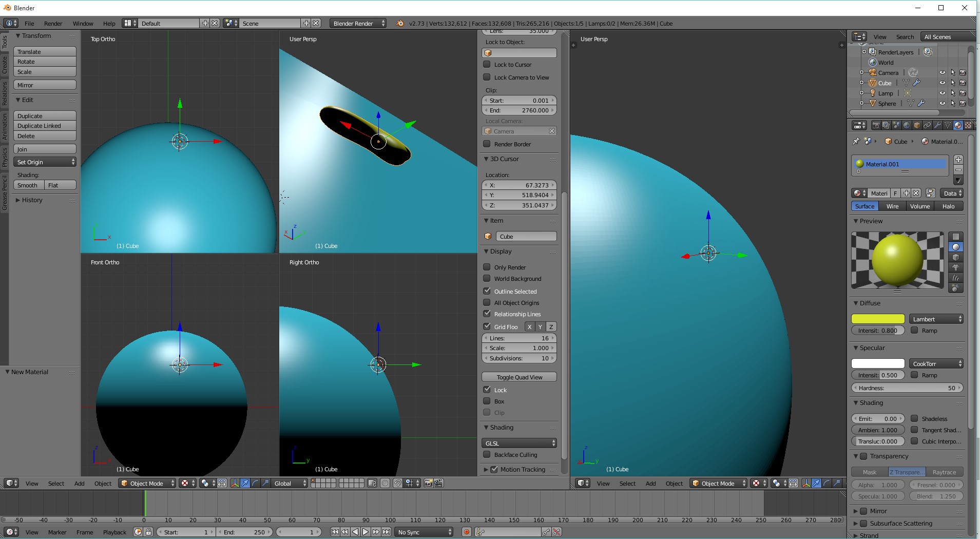Click the record keyframe button in timeline
The width and height of the screenshot is (980, 539).
tap(466, 532)
